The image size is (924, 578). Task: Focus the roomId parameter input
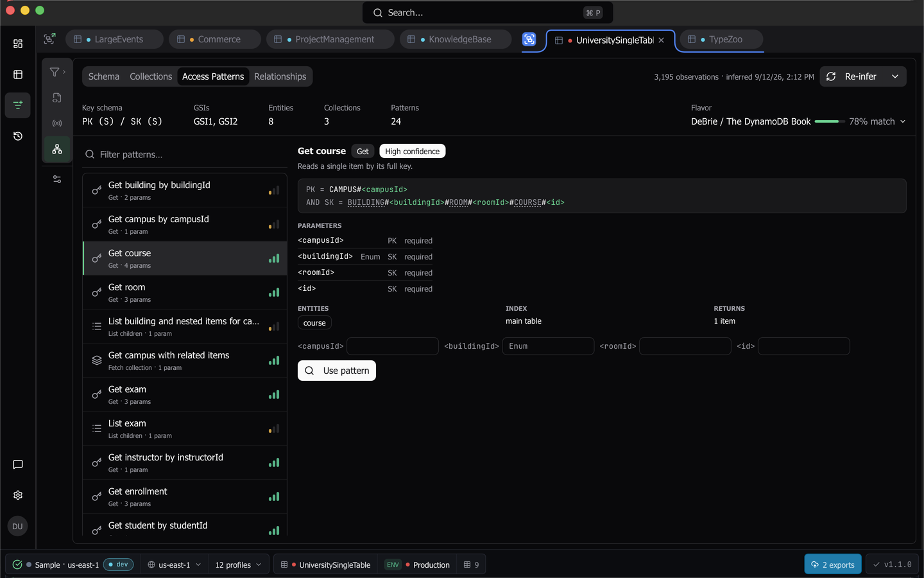coord(685,346)
